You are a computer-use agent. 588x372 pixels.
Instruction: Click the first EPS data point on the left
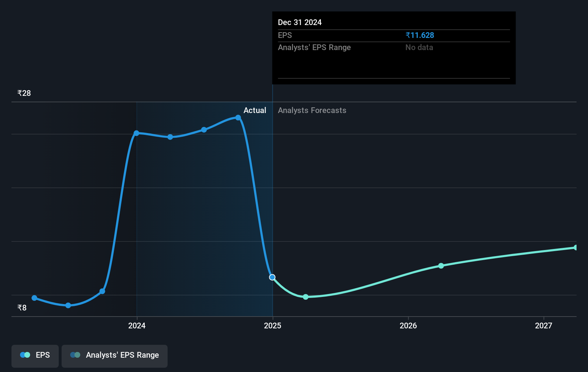click(34, 298)
